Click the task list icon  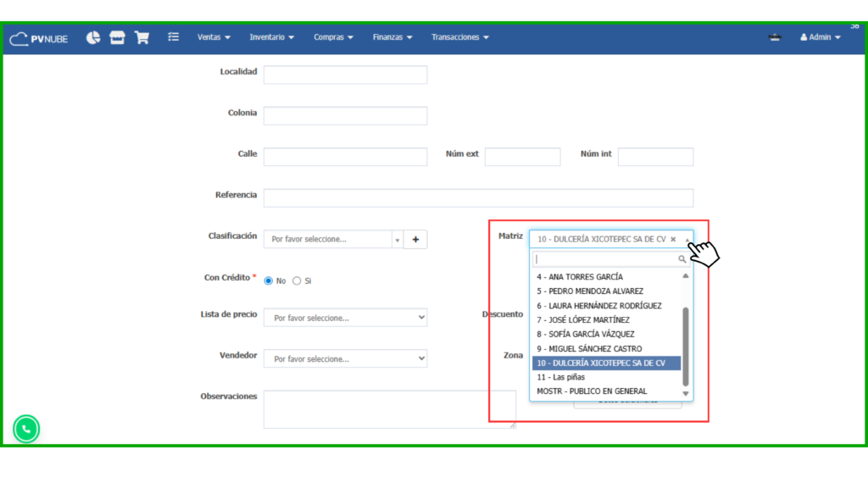pyautogui.click(x=174, y=37)
